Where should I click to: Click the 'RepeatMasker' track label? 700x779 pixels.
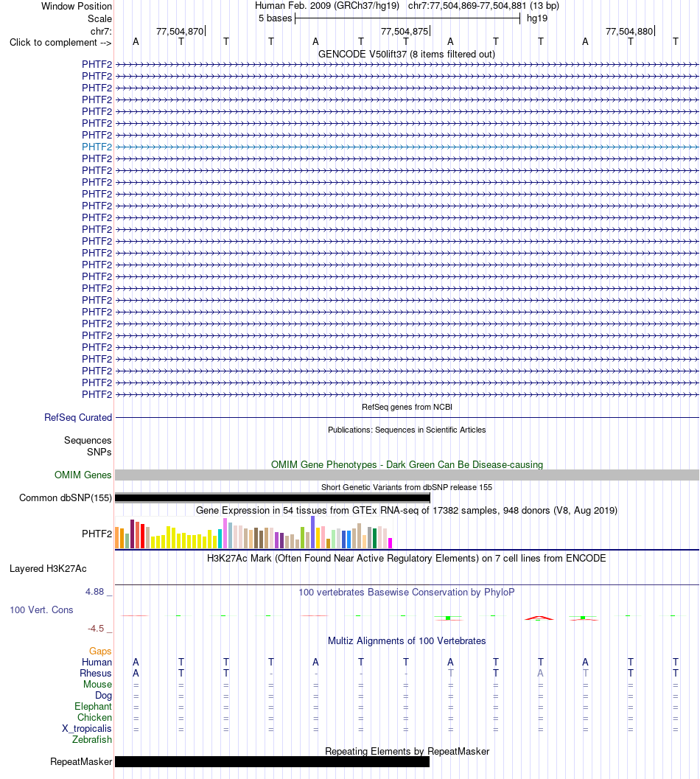point(81,762)
